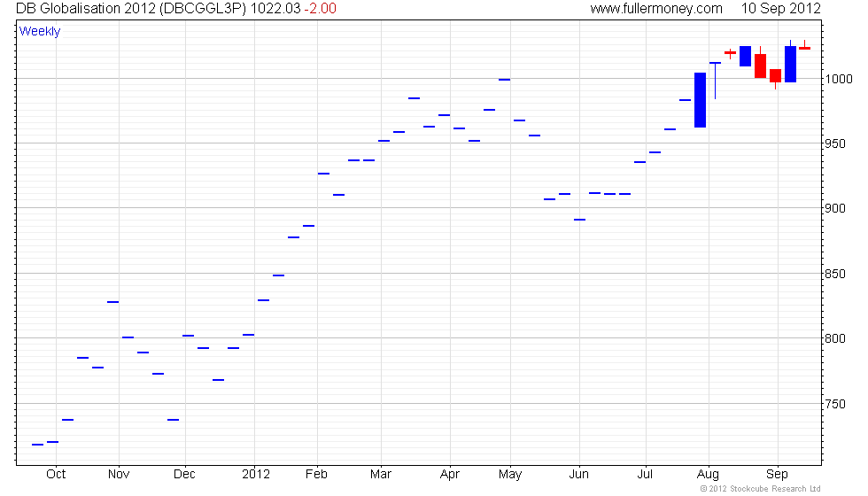Click the late-October blue dash near 828

[x=113, y=302]
